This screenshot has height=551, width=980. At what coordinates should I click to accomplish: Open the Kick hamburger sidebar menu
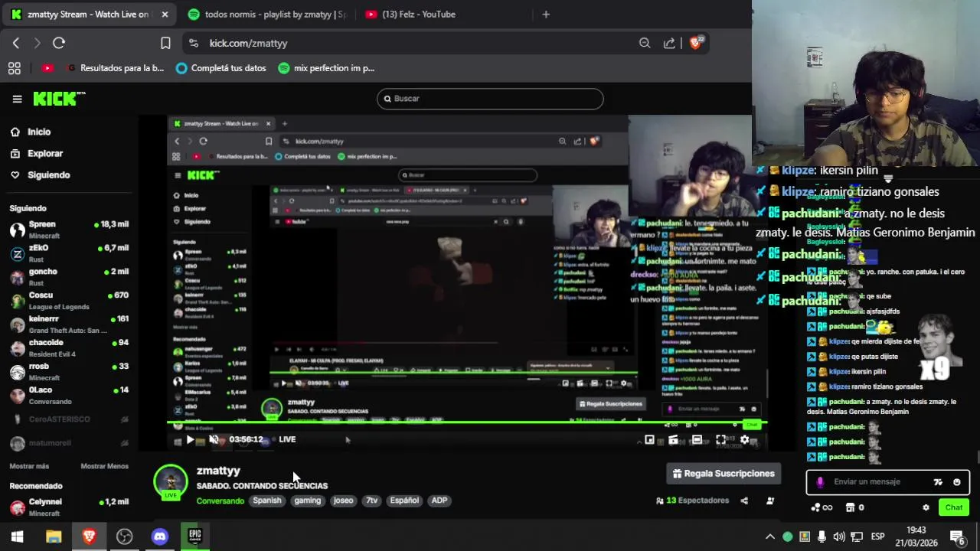click(17, 99)
